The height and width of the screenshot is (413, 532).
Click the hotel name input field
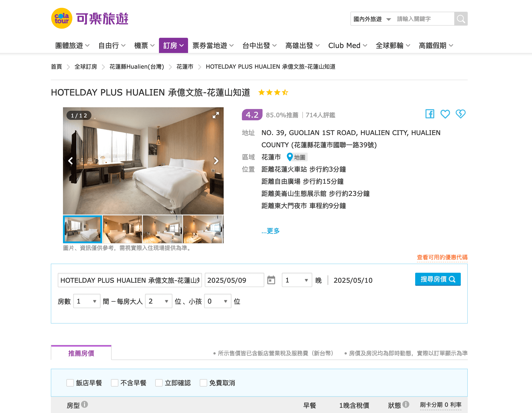(x=130, y=280)
